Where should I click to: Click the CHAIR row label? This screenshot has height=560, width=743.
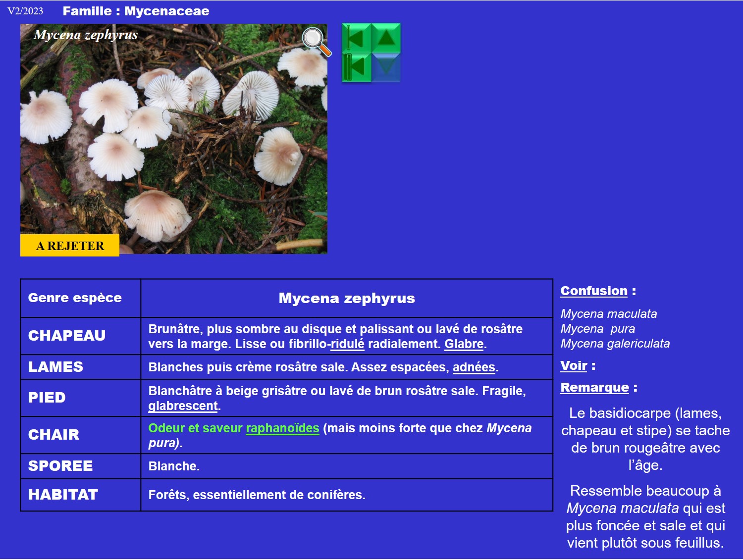(x=53, y=435)
